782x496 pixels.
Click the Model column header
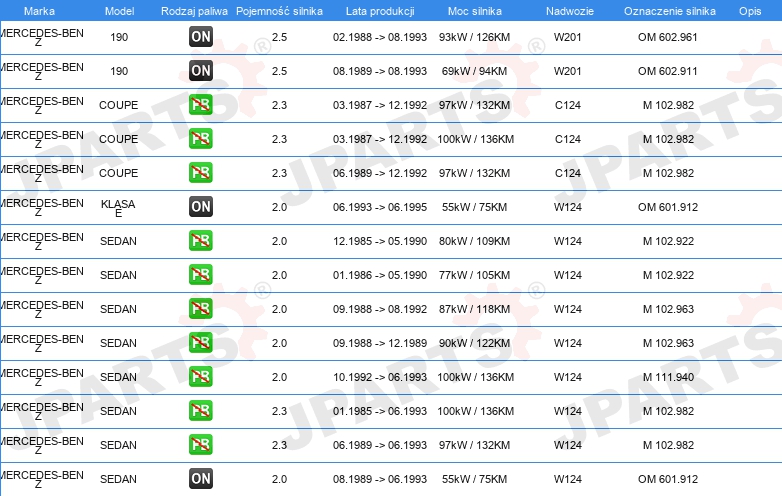click(119, 11)
